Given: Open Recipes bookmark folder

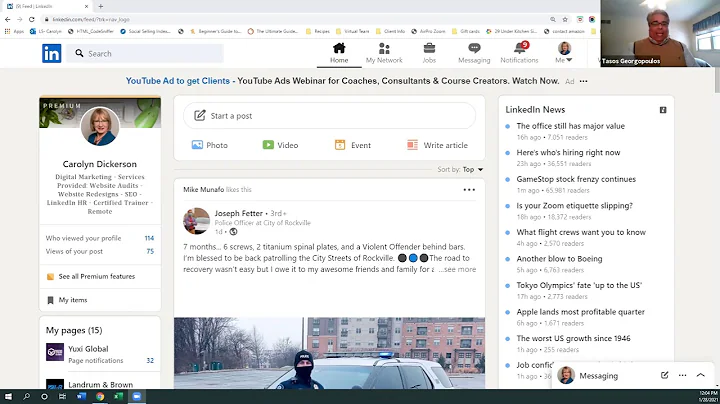Looking at the screenshot, I should [x=318, y=31].
